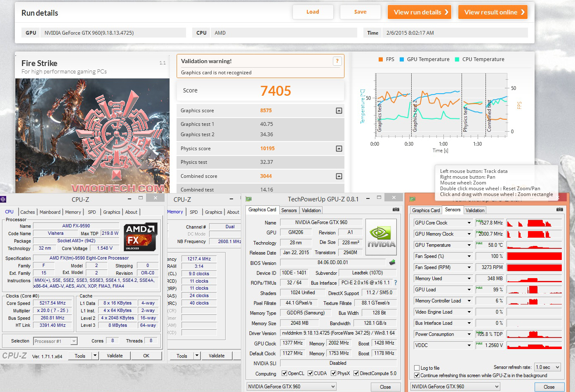Open the About tab in the CPU tab CPU-Z window
The image size is (575, 392).
coord(131,212)
